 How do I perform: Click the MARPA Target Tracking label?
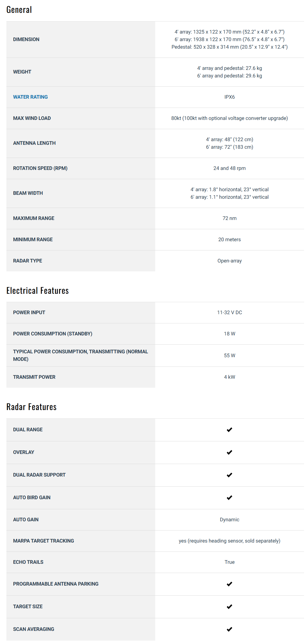pos(44,541)
